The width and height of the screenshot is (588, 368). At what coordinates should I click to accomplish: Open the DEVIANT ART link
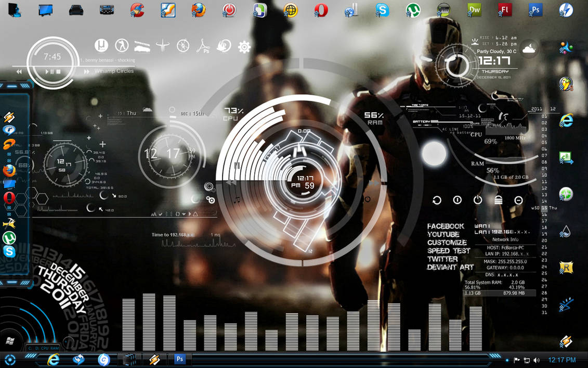[450, 267]
